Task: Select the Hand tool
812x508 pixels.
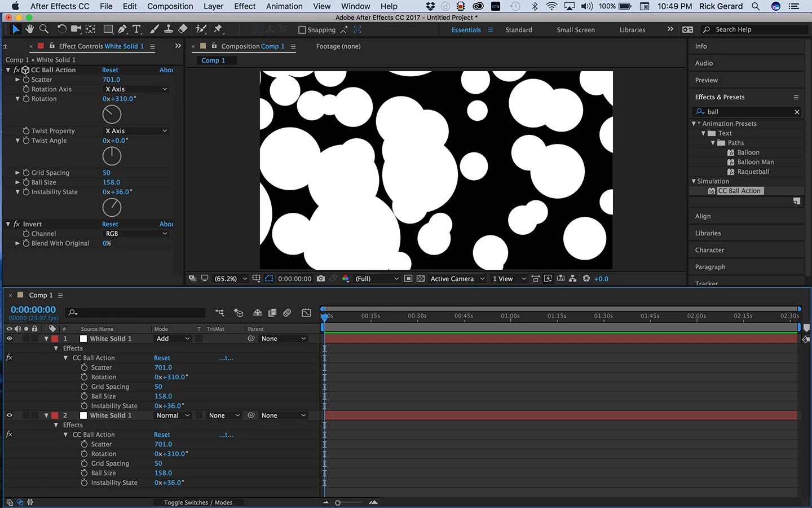Action: click(x=29, y=29)
